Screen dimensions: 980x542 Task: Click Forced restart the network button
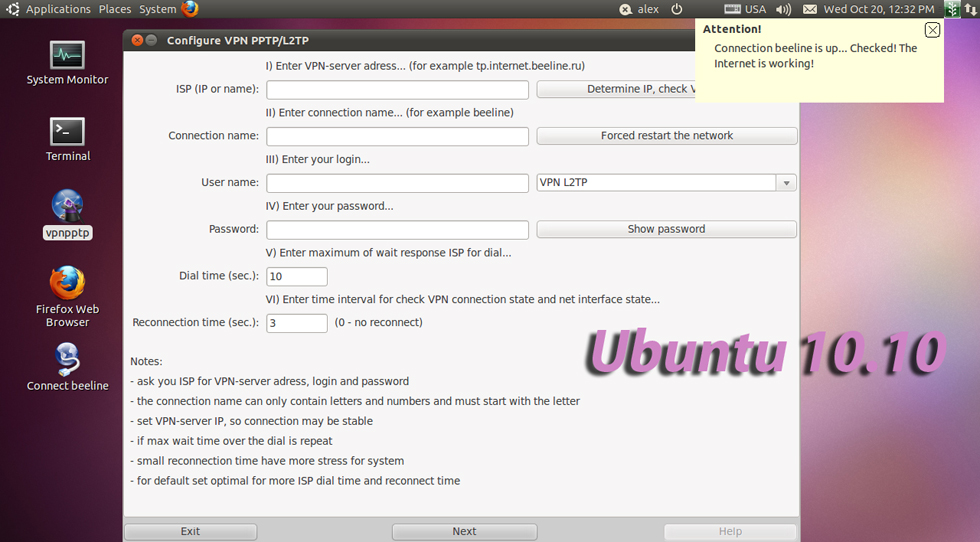click(667, 136)
